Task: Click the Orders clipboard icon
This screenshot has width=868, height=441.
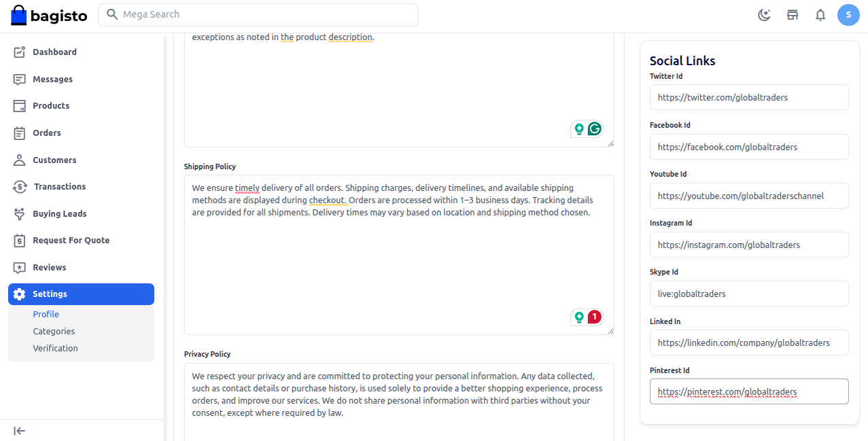Action: coord(20,133)
